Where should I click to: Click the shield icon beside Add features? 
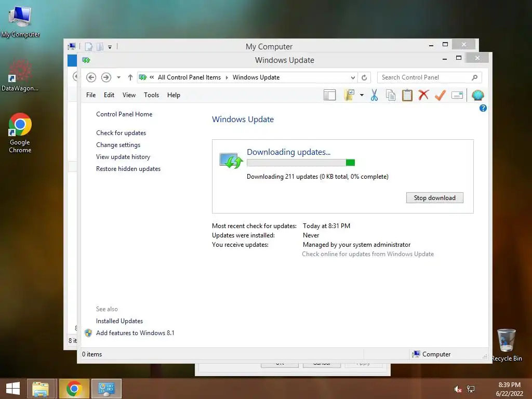(88, 333)
